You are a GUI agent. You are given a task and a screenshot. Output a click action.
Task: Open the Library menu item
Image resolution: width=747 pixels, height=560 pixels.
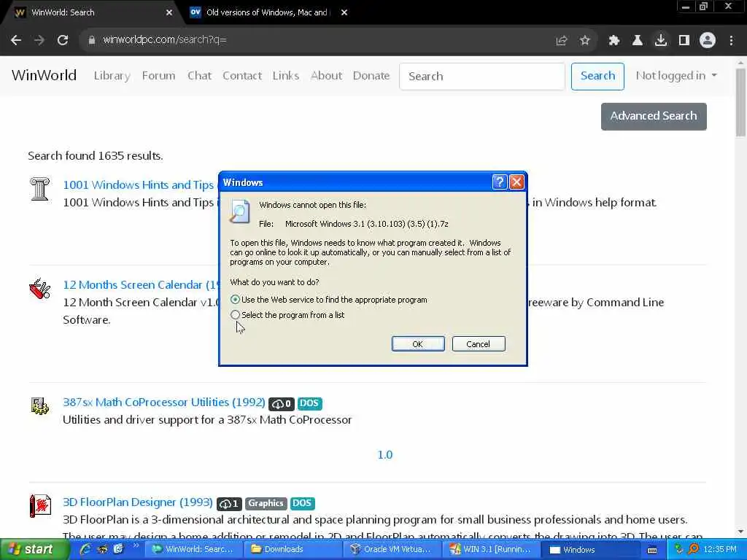point(112,76)
